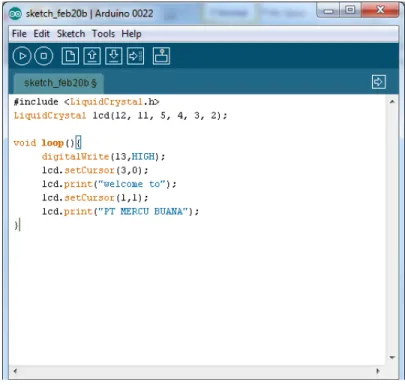Click the Open sketch arrow-up icon
The image size is (405, 385).
pyautogui.click(x=92, y=56)
